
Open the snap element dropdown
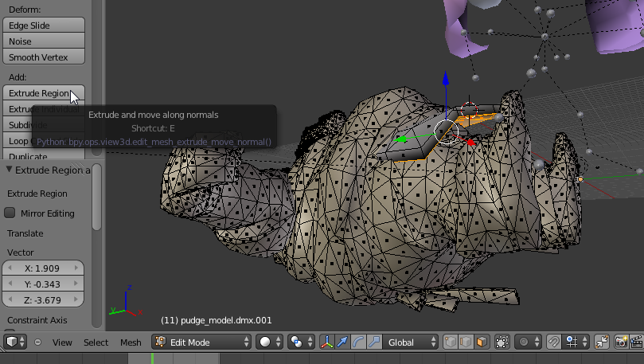(x=576, y=342)
